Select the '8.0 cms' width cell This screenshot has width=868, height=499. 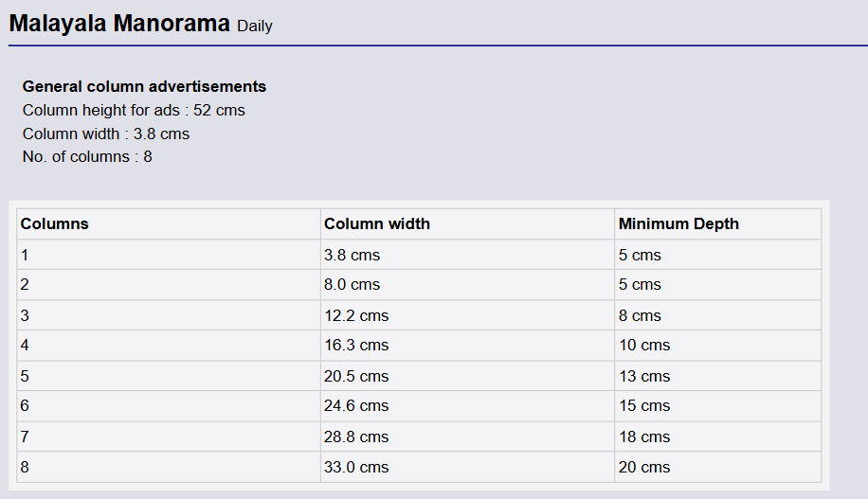468,285
